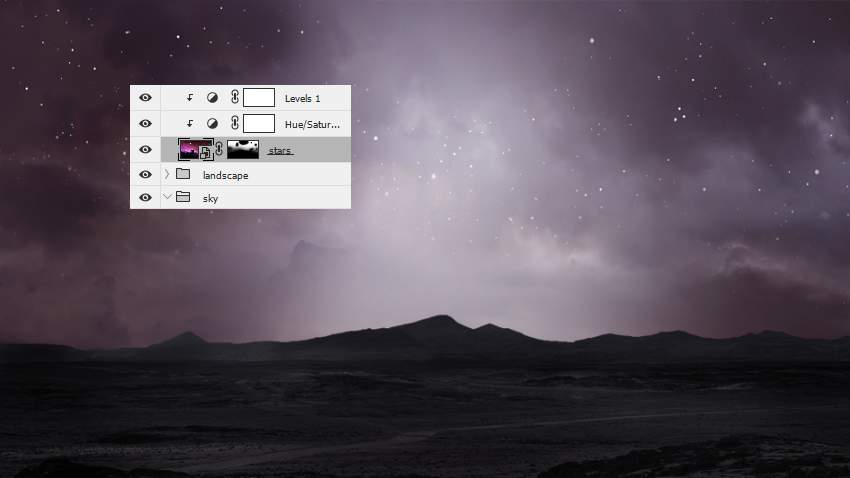This screenshot has width=850, height=478.
Task: Hide the sky group
Action: coord(145,197)
